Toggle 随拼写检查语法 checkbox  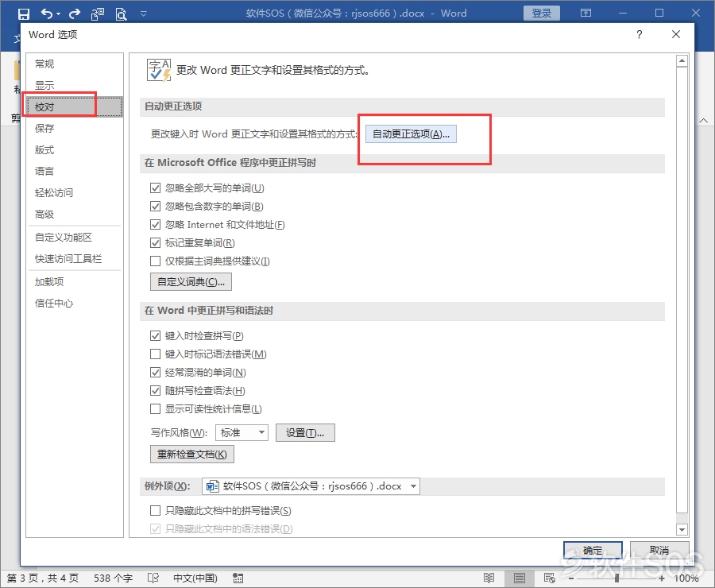(x=156, y=390)
